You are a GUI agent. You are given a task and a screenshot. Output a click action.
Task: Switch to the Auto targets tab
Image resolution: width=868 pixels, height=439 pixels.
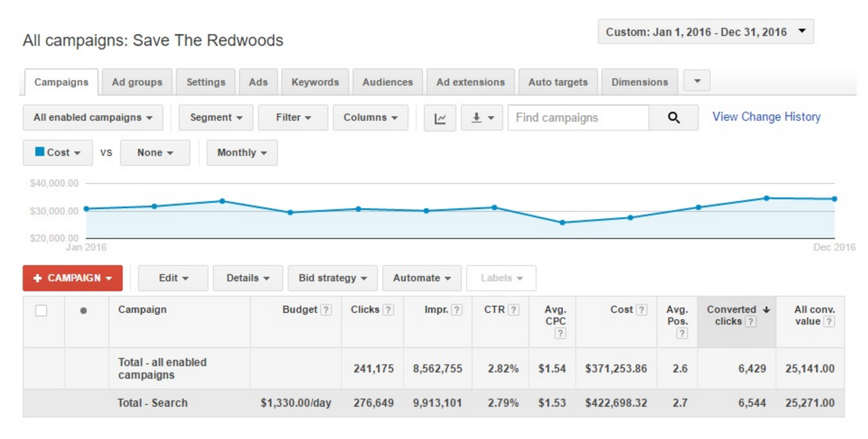point(558,82)
